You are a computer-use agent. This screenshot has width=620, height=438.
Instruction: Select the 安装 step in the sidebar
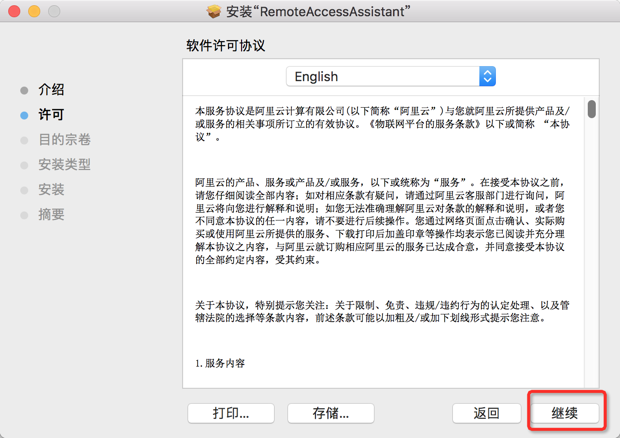pyautogui.click(x=51, y=189)
